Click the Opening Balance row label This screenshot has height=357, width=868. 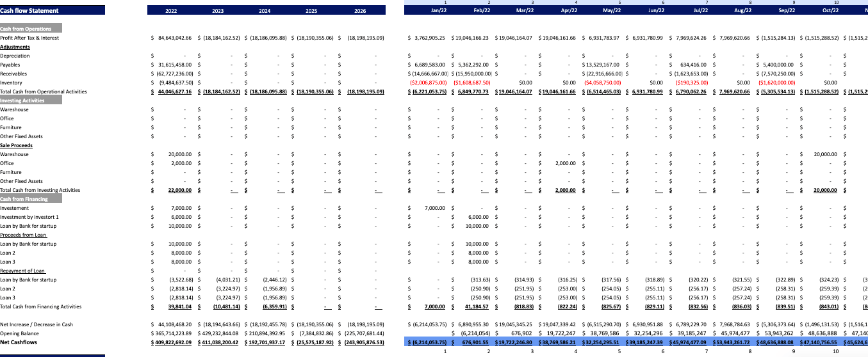pos(20,333)
